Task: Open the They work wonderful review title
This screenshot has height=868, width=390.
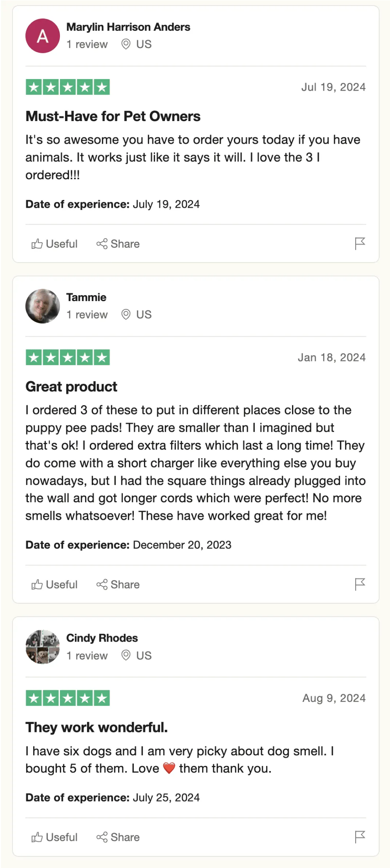Action: 96,727
